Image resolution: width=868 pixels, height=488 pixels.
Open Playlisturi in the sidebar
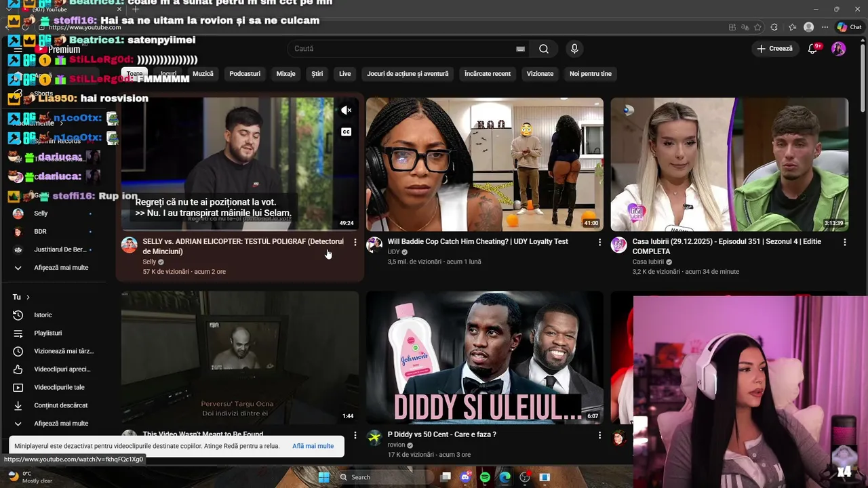[52, 333]
